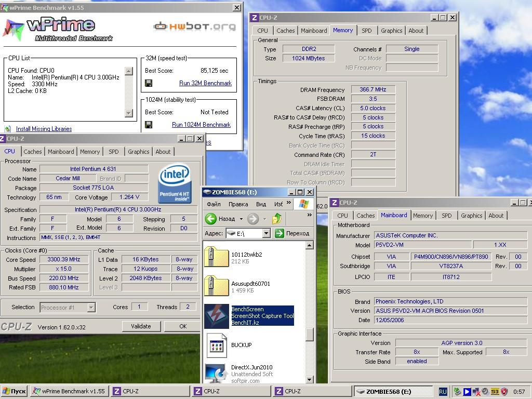The width and height of the screenshot is (532, 399).
Task: Click the Intel Pentium 4 HT logo
Action: 175,184
